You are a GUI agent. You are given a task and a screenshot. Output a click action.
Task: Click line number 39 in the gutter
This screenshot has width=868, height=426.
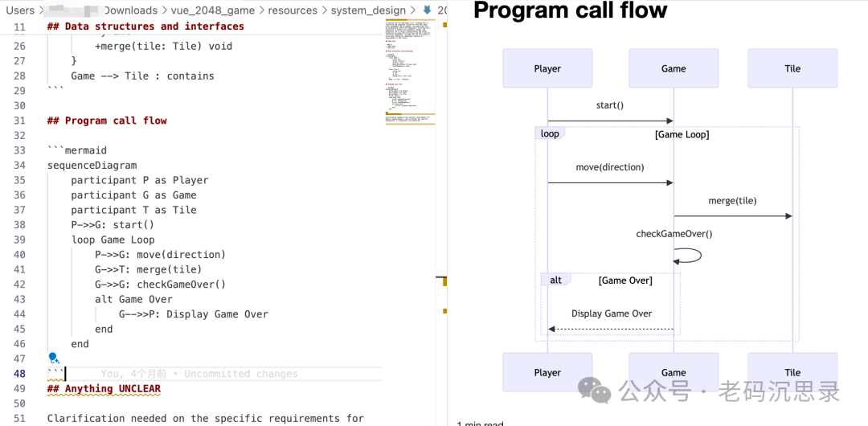coord(19,240)
